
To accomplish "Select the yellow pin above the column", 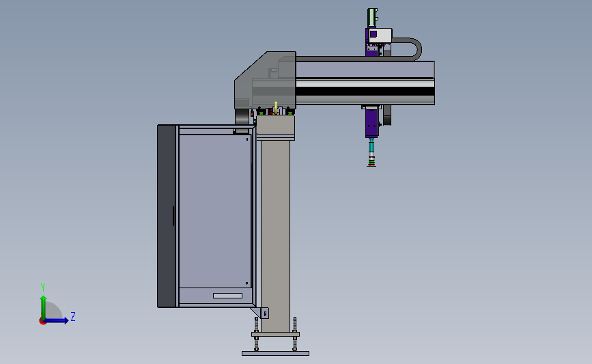I will [276, 108].
